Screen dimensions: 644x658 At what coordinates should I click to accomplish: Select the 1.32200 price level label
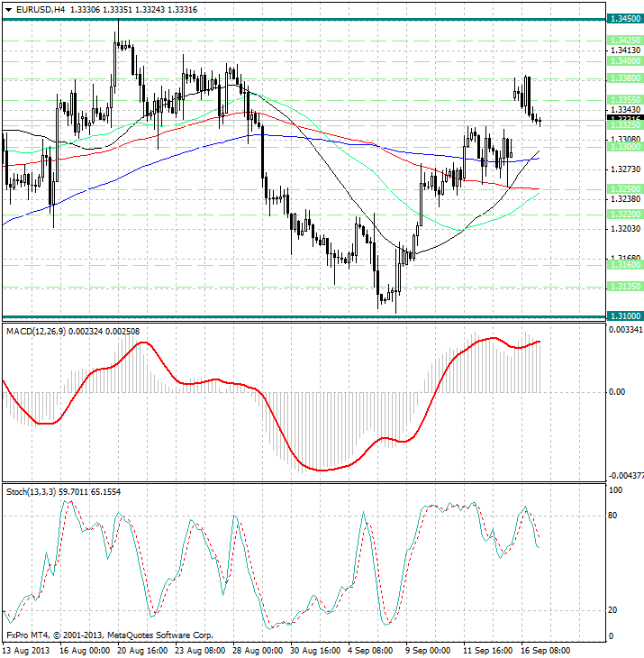click(625, 215)
